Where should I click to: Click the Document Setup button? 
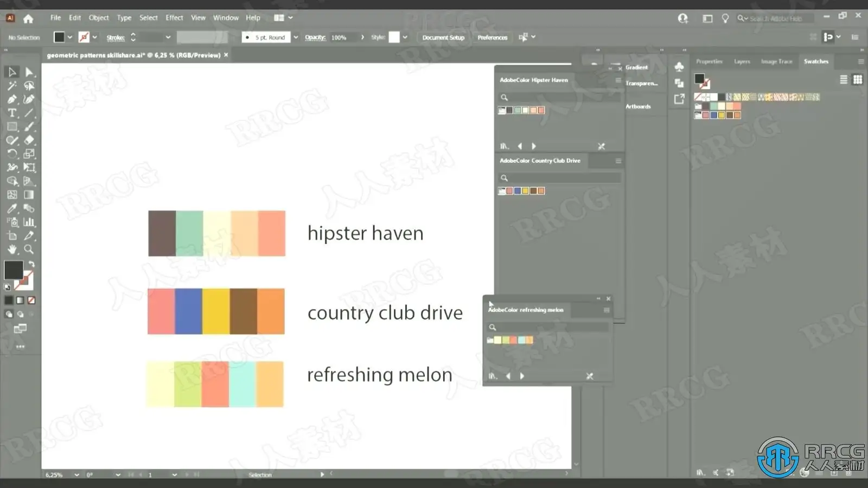(x=443, y=37)
